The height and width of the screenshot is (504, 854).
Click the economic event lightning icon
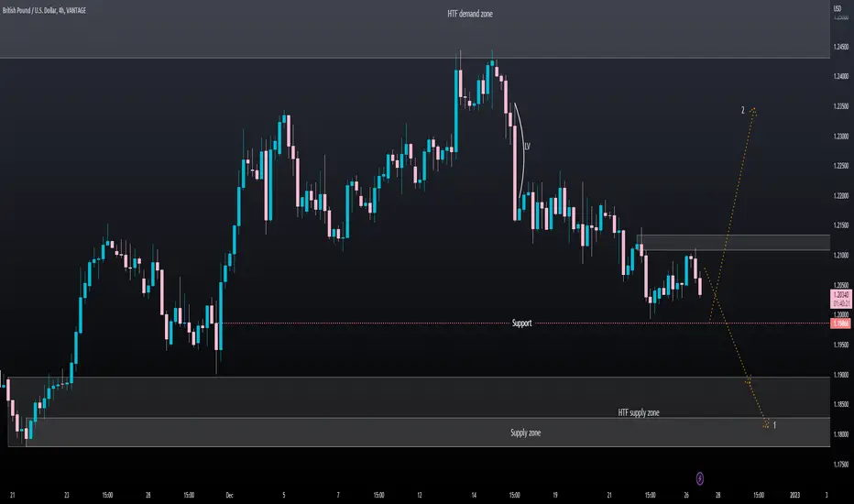[x=700, y=478]
